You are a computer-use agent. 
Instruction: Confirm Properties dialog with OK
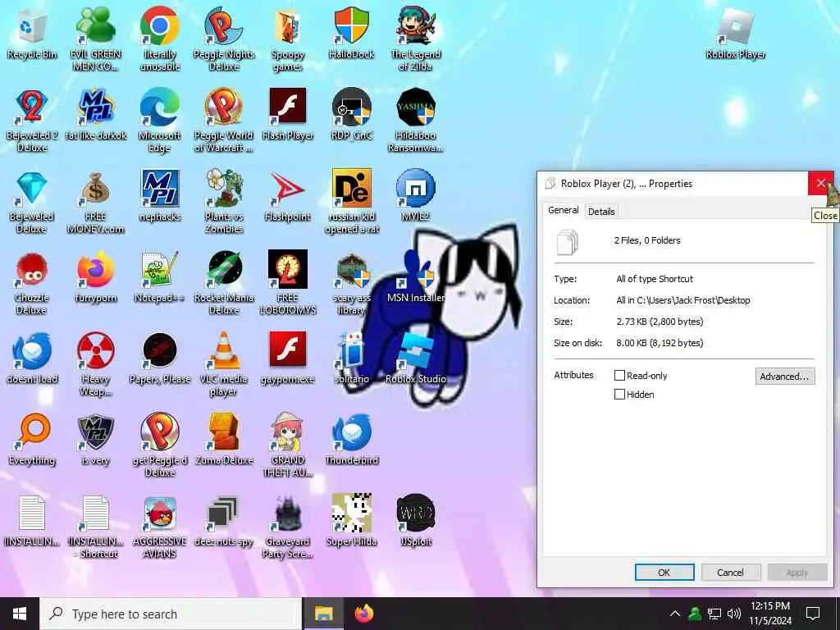[664, 572]
